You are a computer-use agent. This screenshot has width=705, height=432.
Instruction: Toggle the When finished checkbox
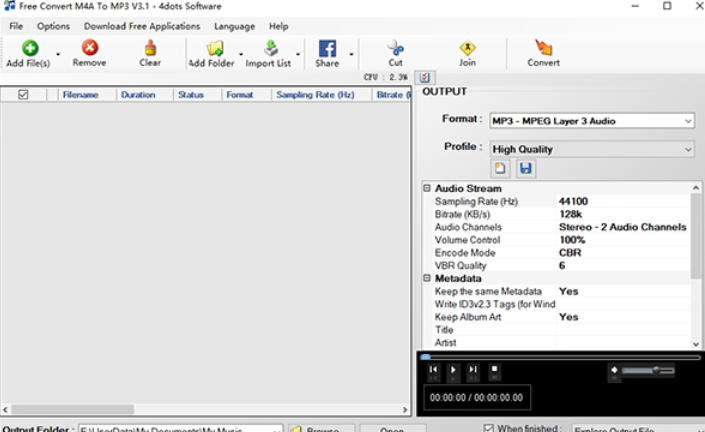488,428
